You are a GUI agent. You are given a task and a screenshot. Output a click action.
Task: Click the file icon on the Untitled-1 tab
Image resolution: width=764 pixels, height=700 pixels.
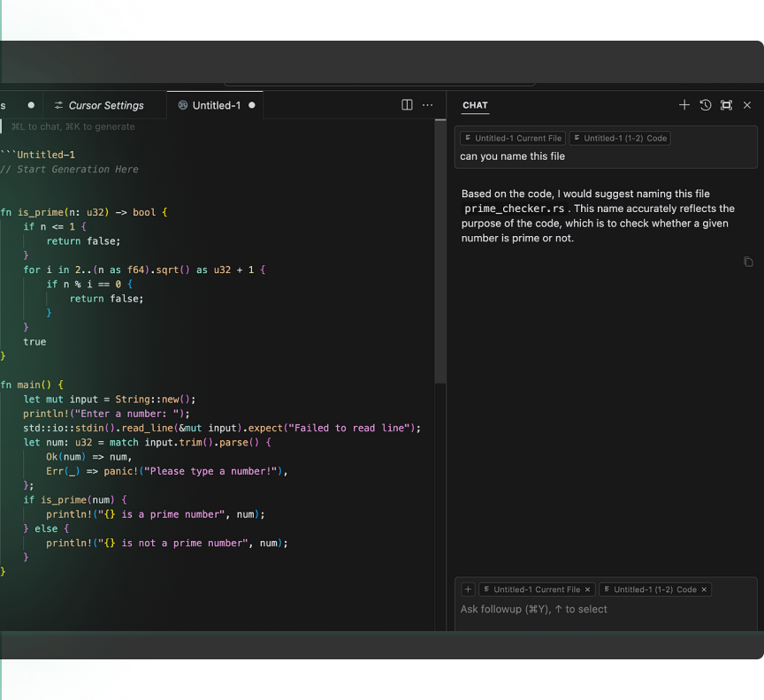click(x=183, y=105)
